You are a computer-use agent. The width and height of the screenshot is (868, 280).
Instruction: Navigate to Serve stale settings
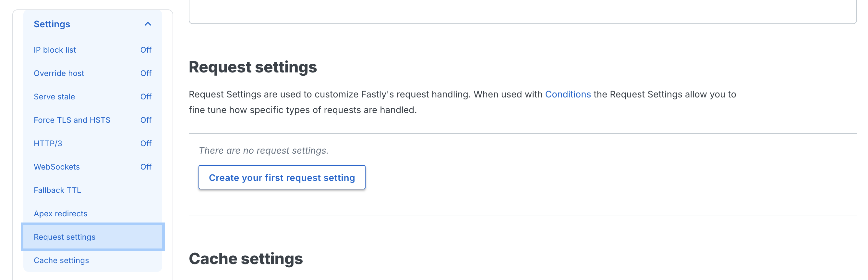tap(54, 96)
